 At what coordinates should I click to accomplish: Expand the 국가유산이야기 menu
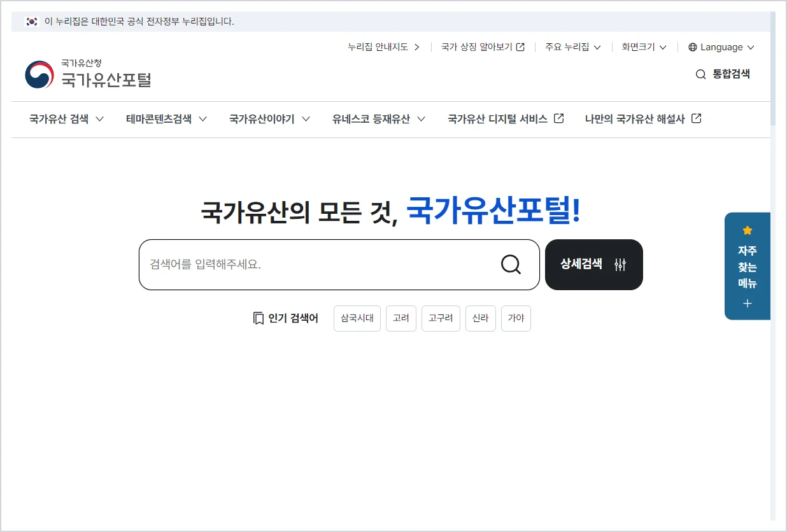click(x=269, y=119)
